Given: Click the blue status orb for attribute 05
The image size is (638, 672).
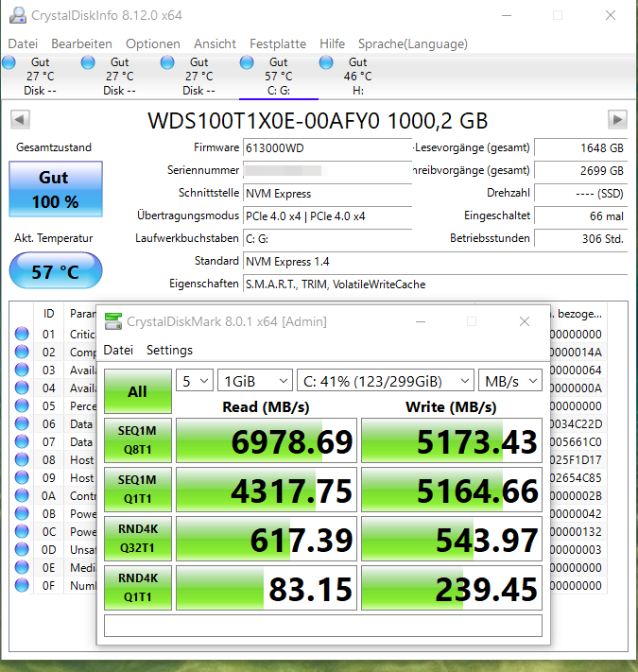Looking at the screenshot, I should pos(22,405).
